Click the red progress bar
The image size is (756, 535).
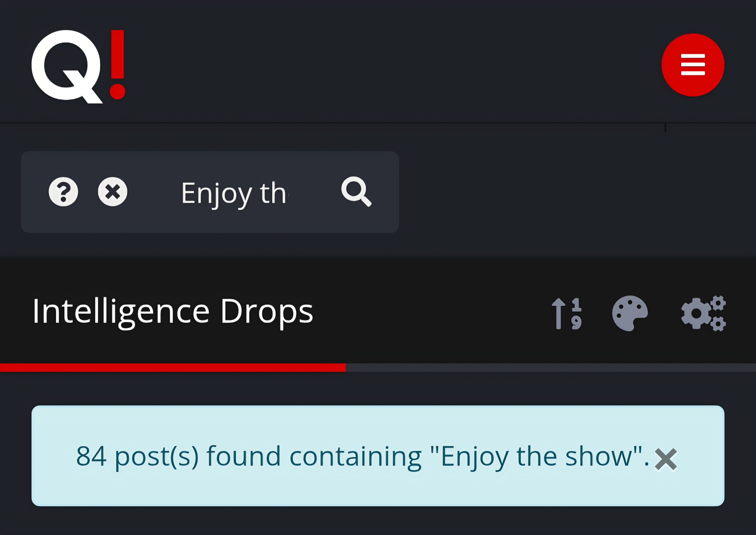[x=173, y=367]
